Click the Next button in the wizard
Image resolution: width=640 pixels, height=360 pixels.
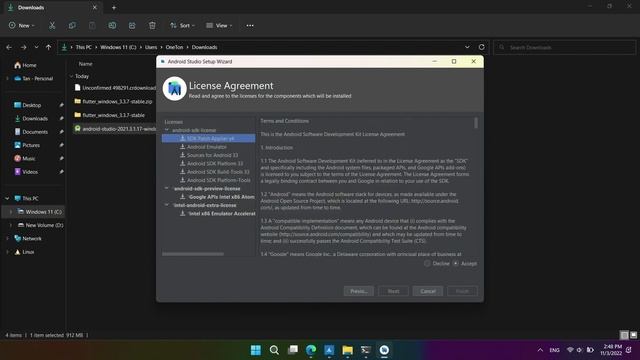pos(393,291)
